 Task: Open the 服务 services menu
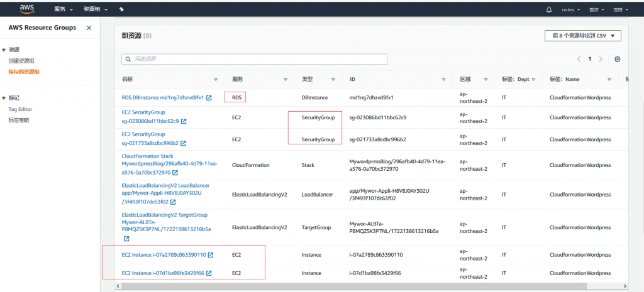[x=64, y=9]
